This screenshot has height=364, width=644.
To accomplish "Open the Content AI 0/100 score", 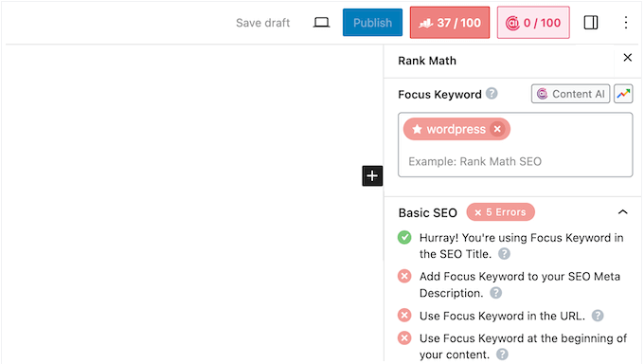I will point(533,22).
